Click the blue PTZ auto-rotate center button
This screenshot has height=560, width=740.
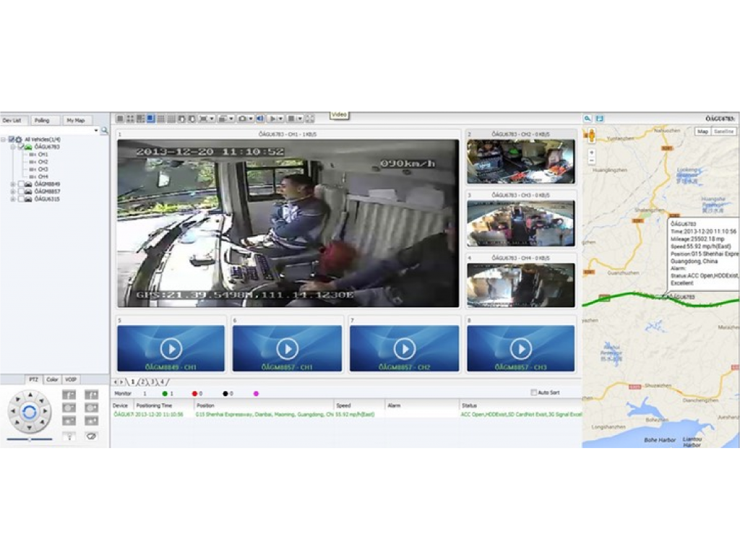pyautogui.click(x=29, y=411)
